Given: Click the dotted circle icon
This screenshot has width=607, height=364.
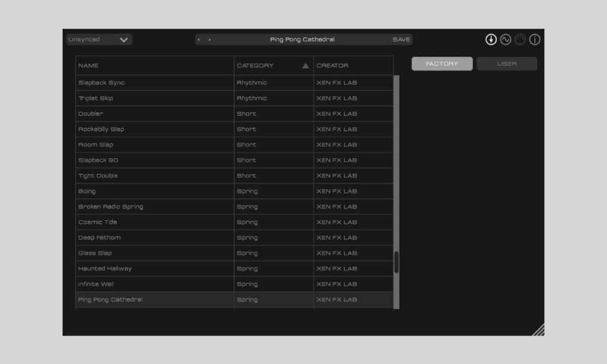Looking at the screenshot, I should point(520,40).
